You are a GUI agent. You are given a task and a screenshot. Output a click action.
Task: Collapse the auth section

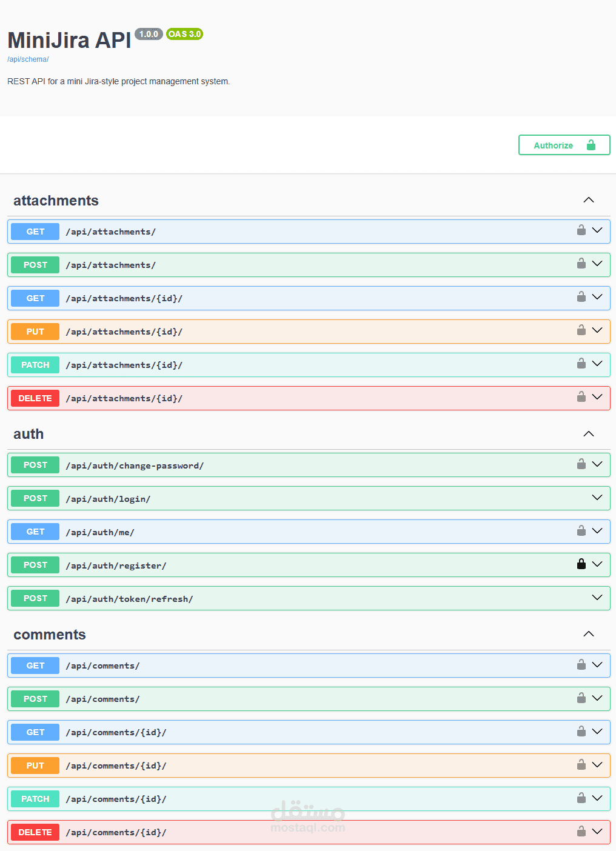point(589,434)
